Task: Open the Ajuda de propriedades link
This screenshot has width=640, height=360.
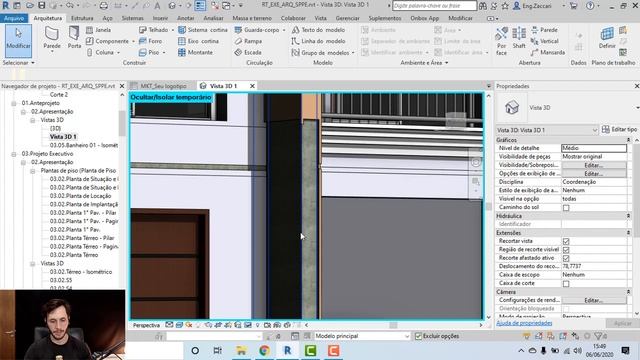Action: (x=524, y=323)
